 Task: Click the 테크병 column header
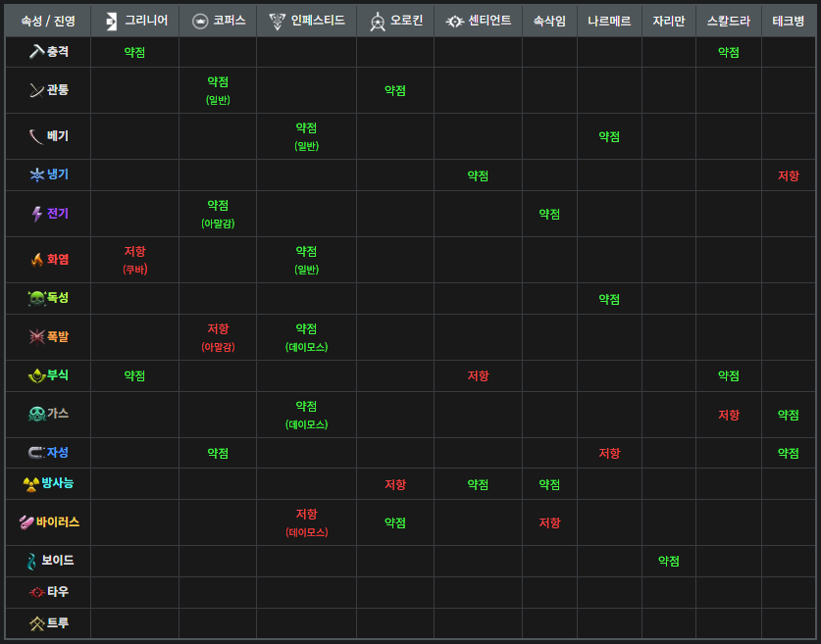(788, 21)
